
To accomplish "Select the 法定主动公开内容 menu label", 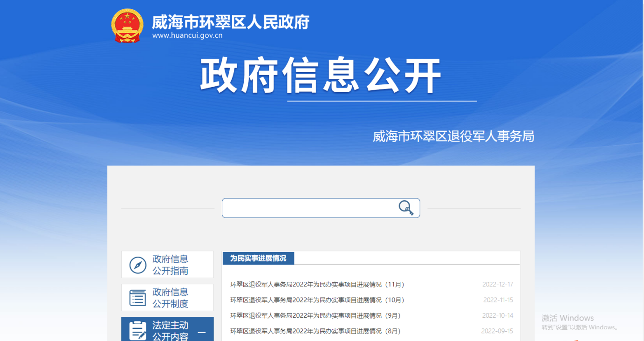I will [x=171, y=330].
